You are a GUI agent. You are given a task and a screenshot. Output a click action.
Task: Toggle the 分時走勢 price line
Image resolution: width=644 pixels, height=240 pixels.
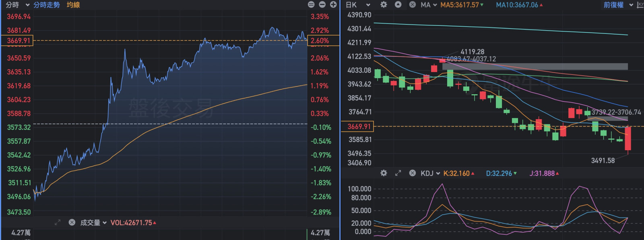tap(46, 5)
